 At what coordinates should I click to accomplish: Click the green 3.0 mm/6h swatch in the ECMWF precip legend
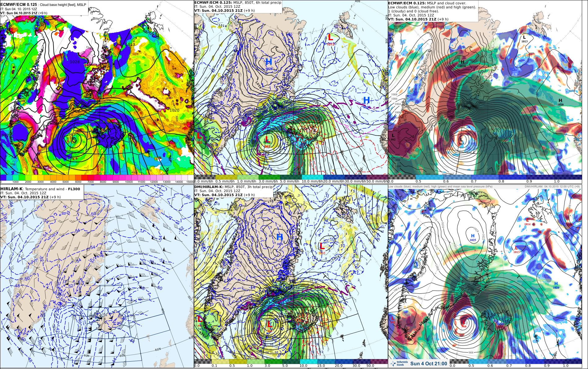(269, 178)
